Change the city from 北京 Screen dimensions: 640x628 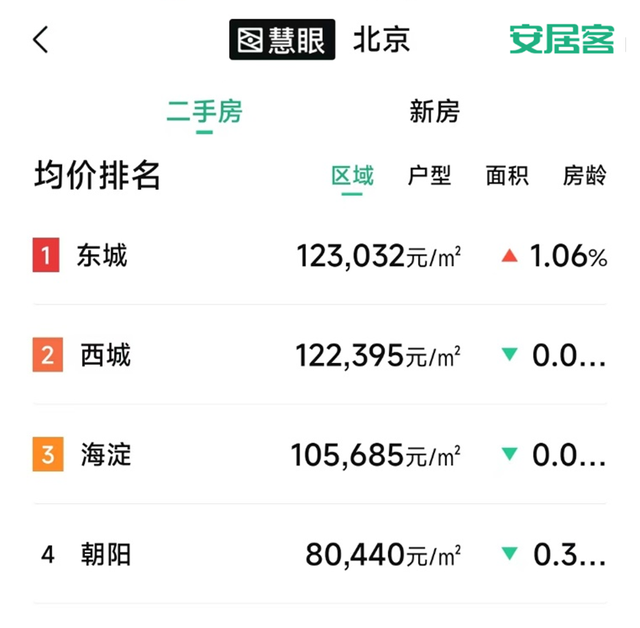coord(381,39)
